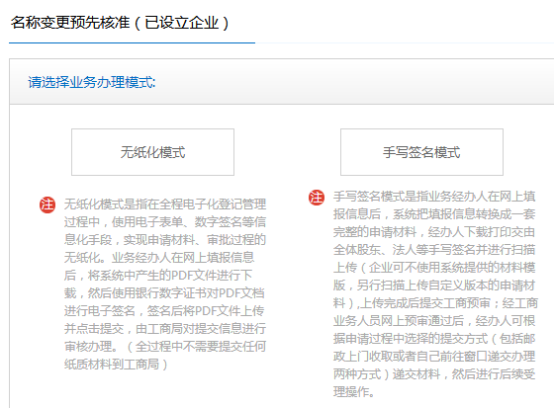
Task: Click the red 注 icon beside 无纸化模式 description
Action: (47, 205)
